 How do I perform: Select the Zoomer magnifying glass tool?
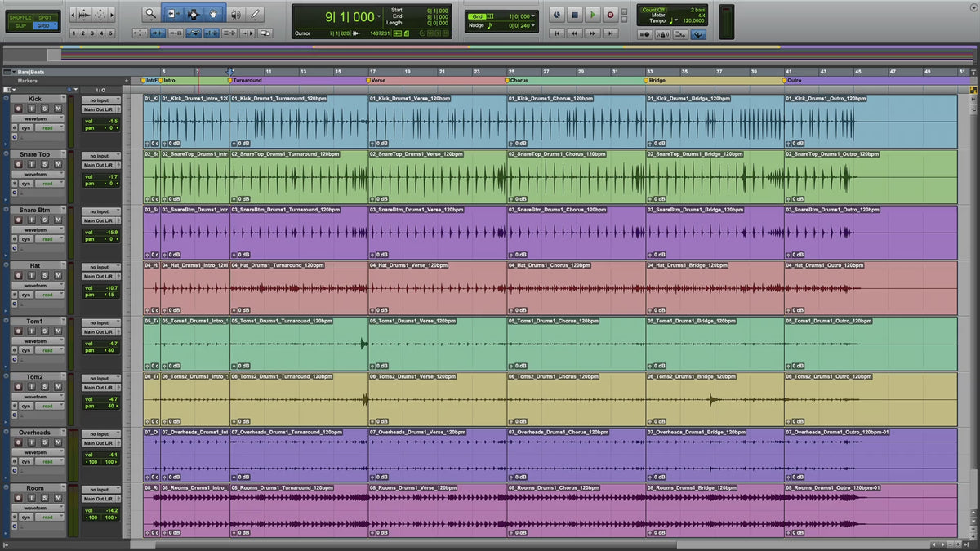(x=151, y=14)
